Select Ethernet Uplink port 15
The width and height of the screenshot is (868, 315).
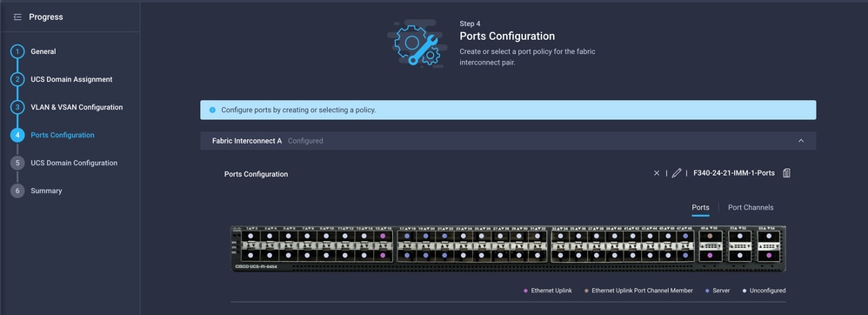383,236
